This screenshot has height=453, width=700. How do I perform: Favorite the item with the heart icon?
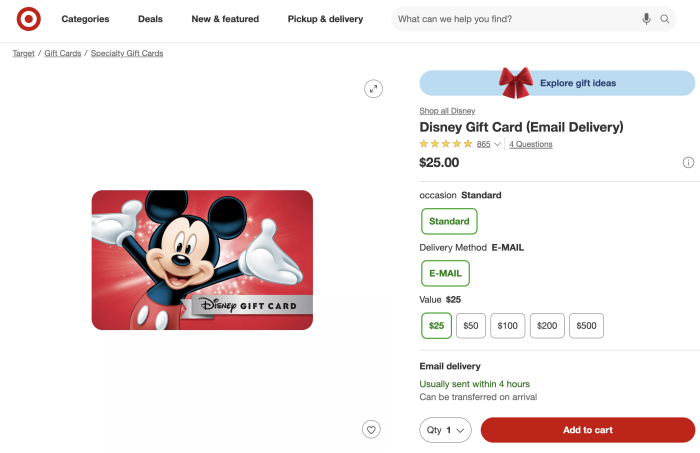click(371, 429)
